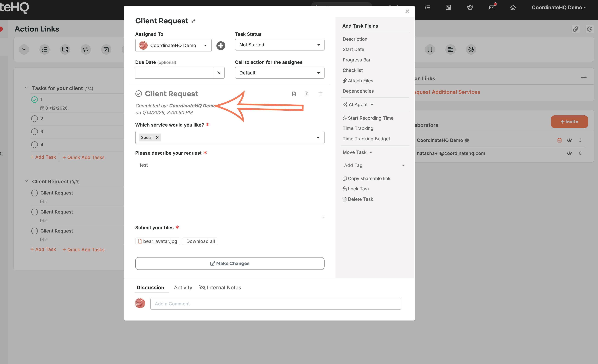Viewport: 598px width, 364px height.
Task: Click the trash icon beside Client Request form
Action: [320, 94]
